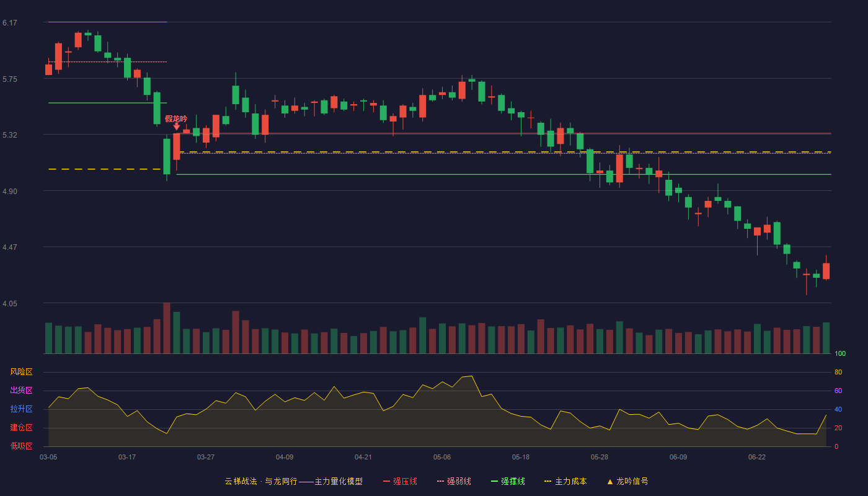Screen dimensions: 868x496
Task: Click the 6.17 price axis label
Action: pos(9,23)
